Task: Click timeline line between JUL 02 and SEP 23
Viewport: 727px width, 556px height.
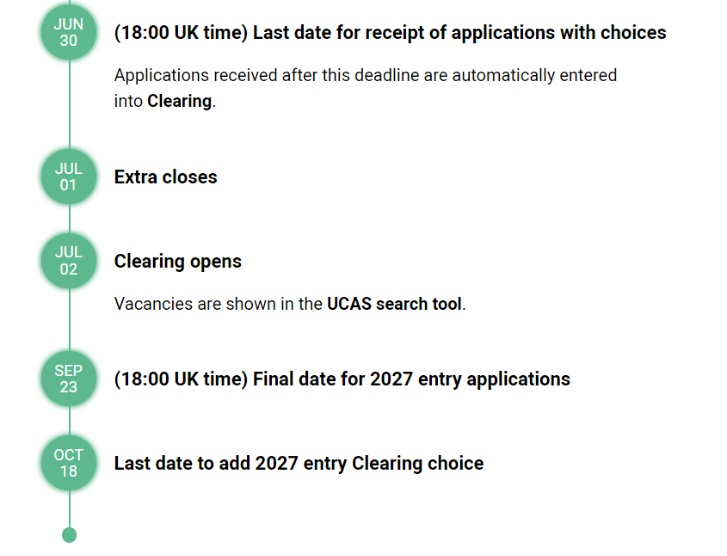Action: point(69,320)
